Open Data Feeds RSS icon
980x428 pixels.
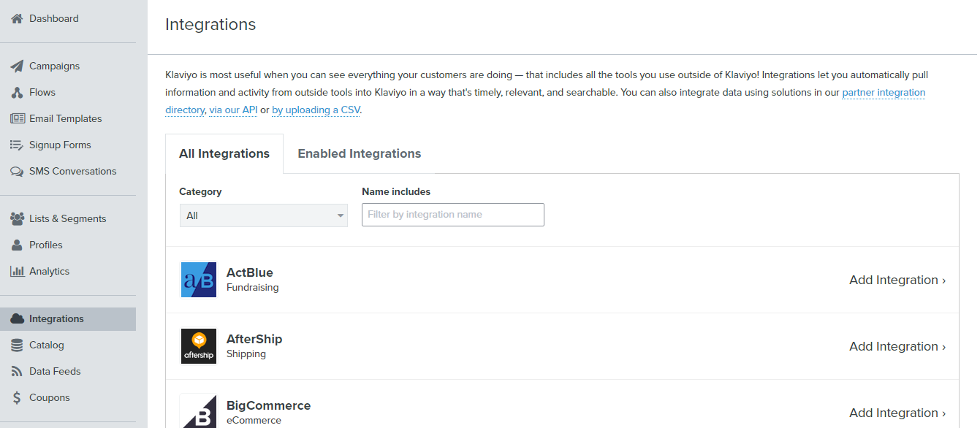pos(17,371)
